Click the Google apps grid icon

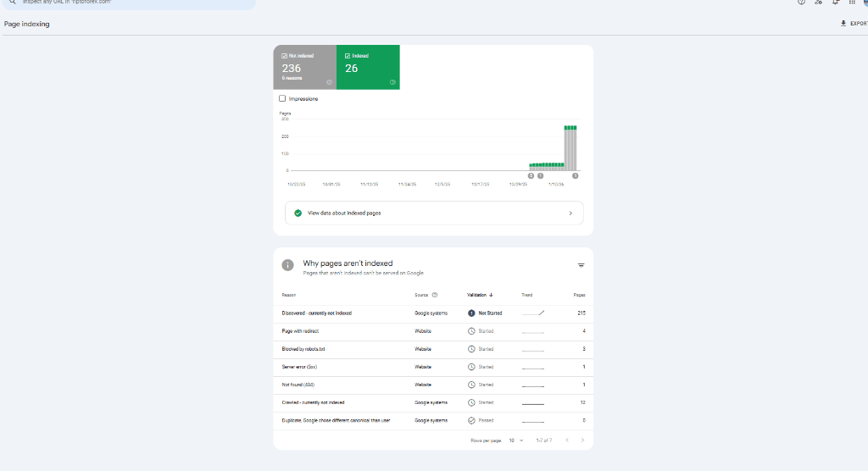[852, 3]
